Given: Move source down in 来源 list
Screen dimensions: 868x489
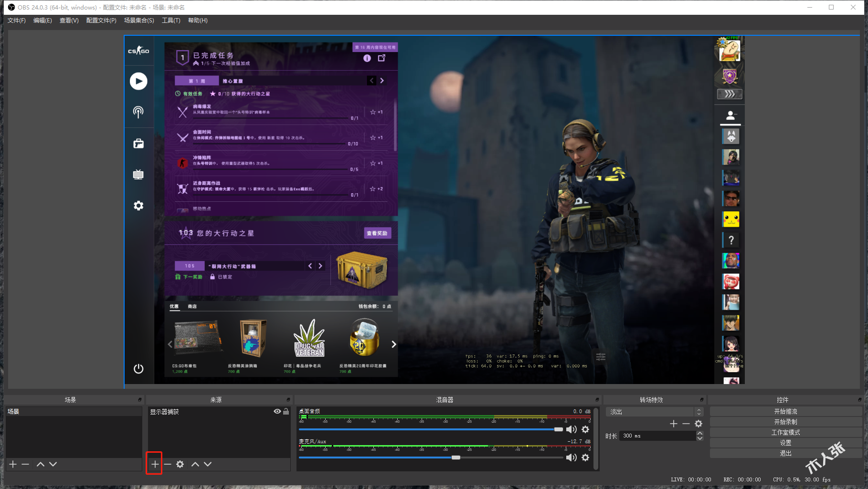Looking at the screenshot, I should pos(208,464).
